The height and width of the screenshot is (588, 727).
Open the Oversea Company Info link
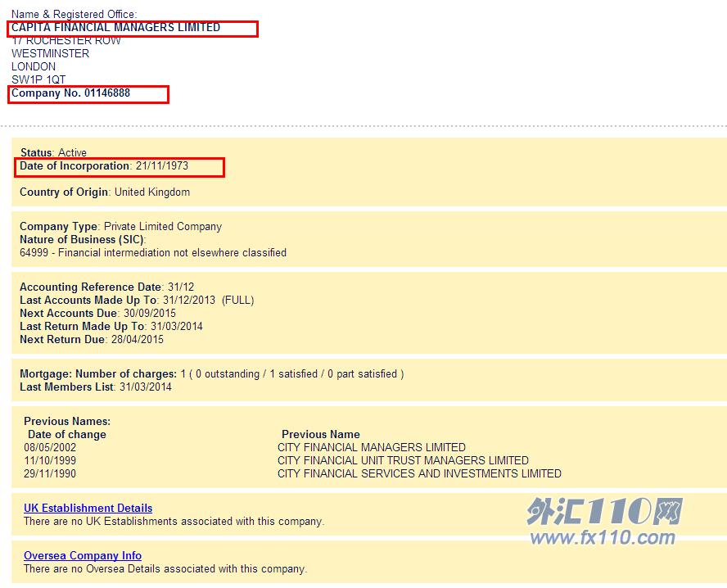coord(83,555)
